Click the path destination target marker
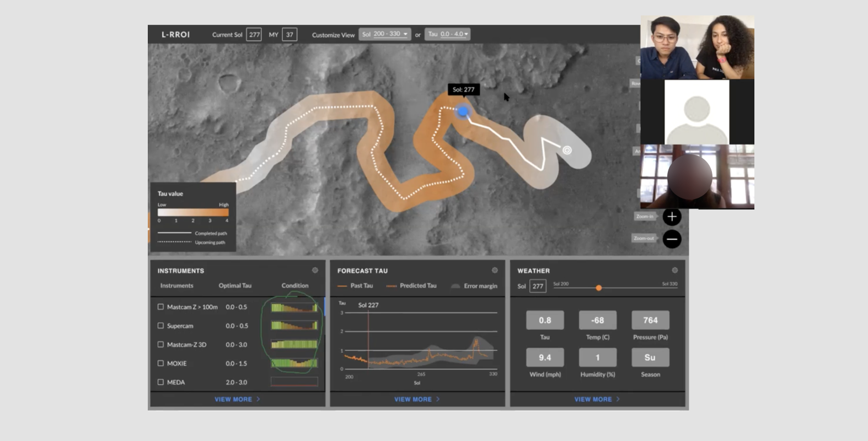 pos(567,150)
